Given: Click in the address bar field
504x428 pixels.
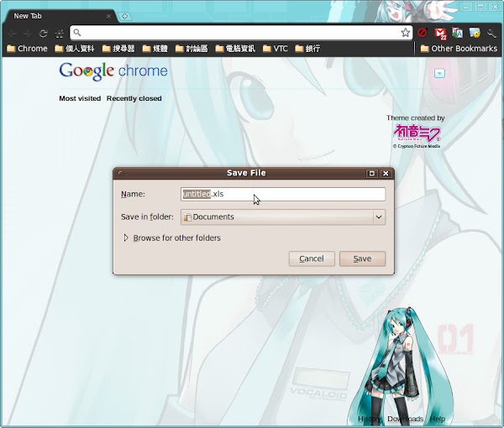Looking at the screenshot, I should pyautogui.click(x=241, y=33).
